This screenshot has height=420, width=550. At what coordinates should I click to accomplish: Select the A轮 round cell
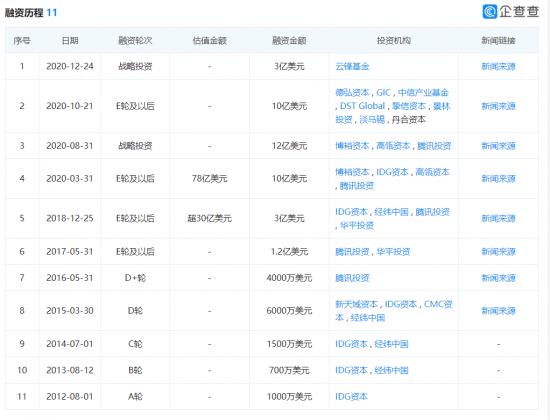tap(135, 396)
